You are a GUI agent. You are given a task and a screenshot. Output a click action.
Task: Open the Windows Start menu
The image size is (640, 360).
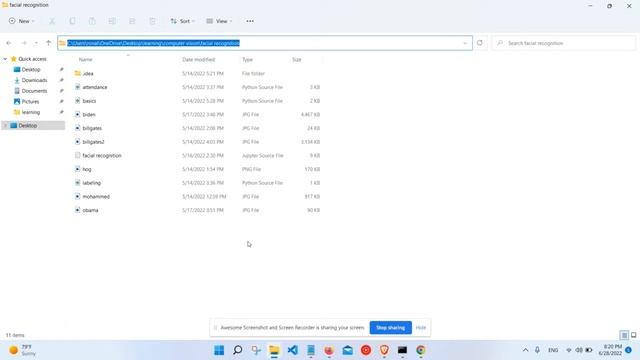(219, 350)
